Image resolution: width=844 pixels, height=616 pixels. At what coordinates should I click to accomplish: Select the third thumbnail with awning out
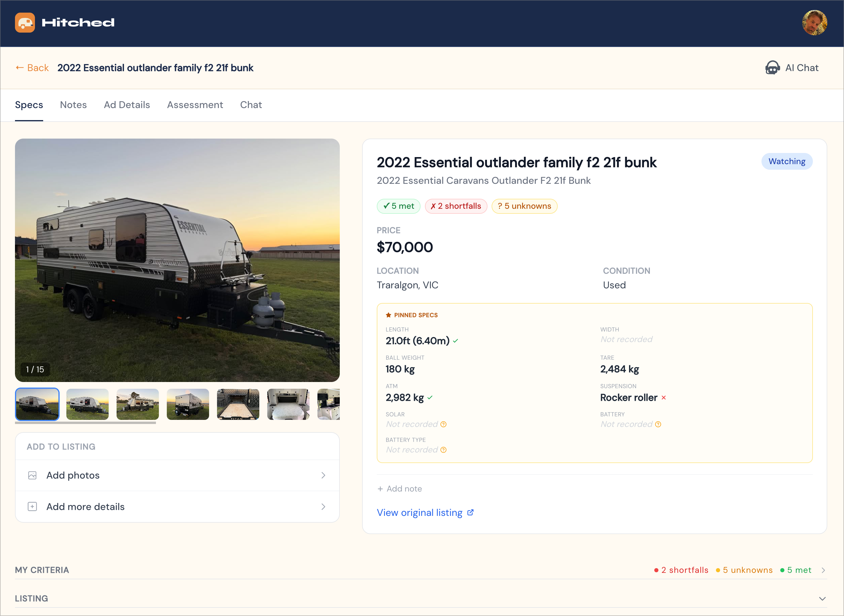point(138,404)
